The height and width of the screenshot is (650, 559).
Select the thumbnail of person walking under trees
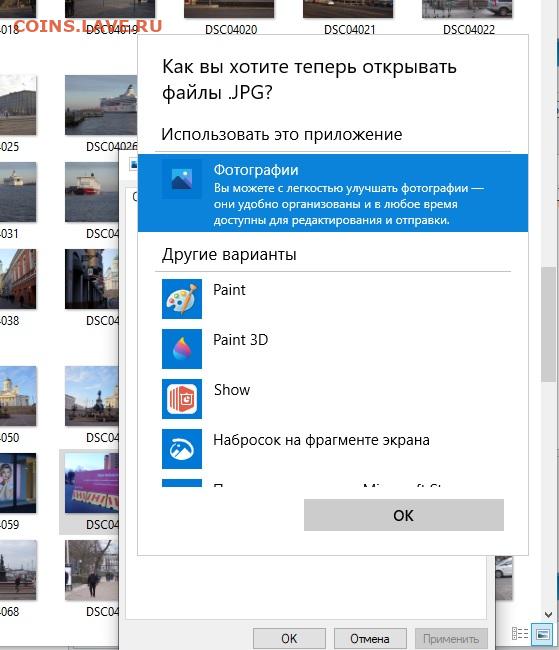pos(91,570)
